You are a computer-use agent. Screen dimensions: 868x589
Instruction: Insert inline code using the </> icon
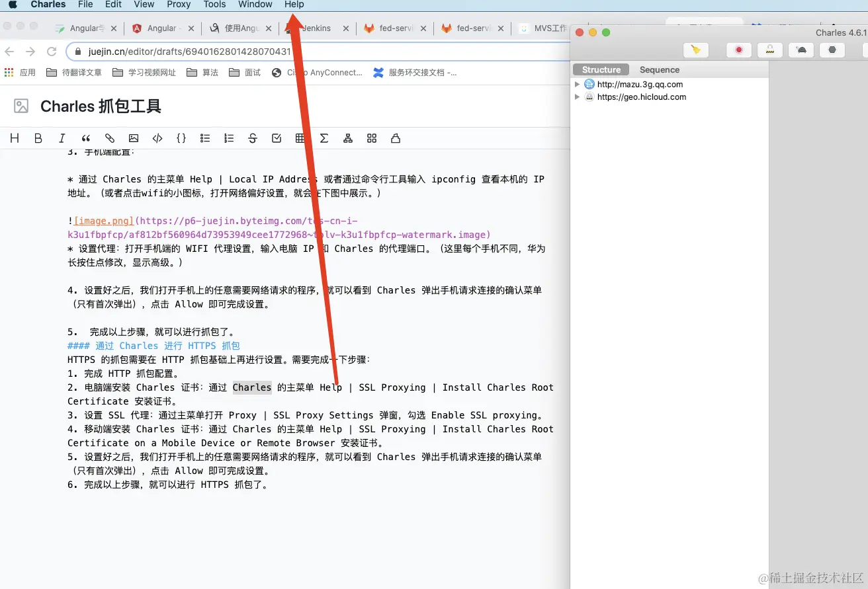click(157, 138)
